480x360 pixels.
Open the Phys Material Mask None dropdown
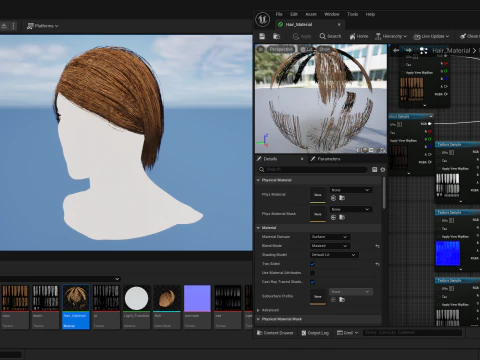351,209
